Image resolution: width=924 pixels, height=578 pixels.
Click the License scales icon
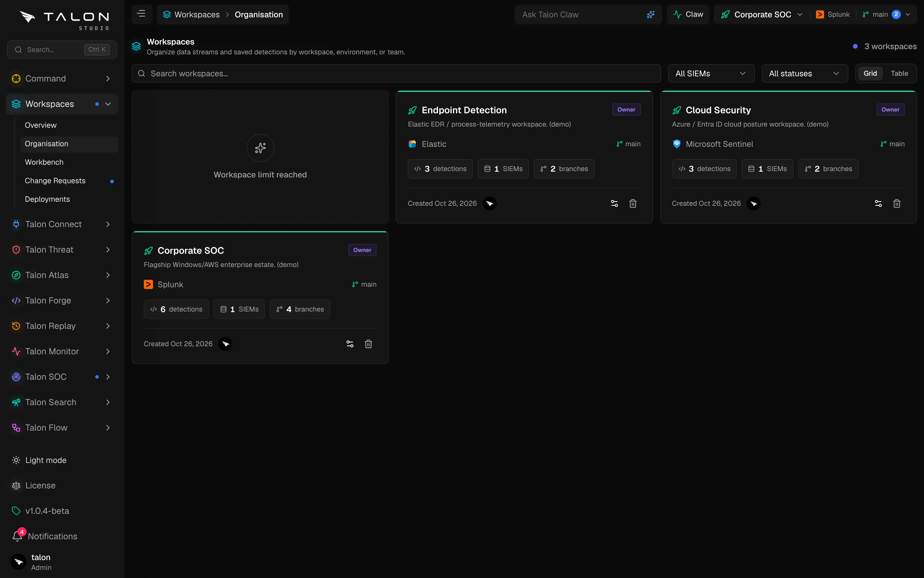point(16,486)
